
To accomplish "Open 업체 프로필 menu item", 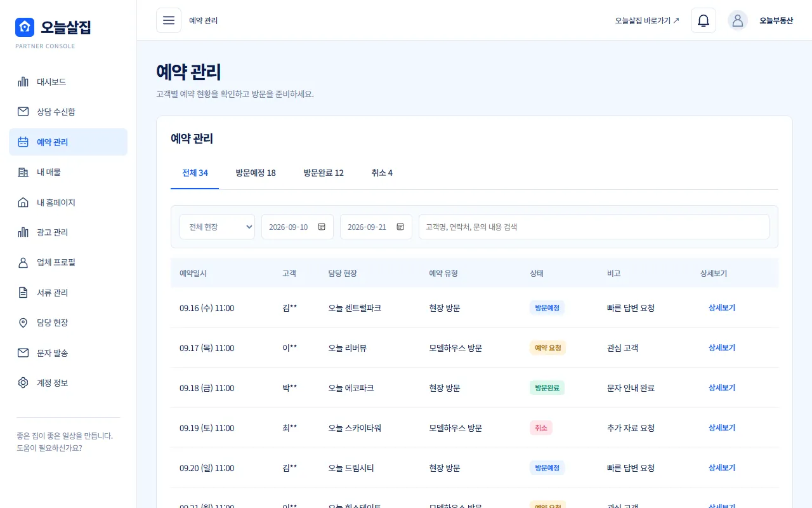I will tap(68, 262).
